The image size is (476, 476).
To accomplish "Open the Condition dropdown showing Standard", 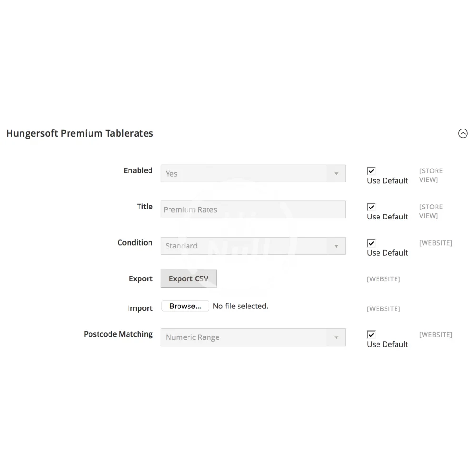I will pyautogui.click(x=253, y=246).
